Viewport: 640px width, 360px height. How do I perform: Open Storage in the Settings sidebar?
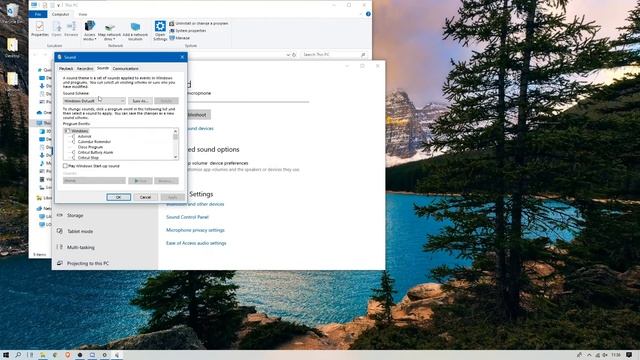pos(75,216)
